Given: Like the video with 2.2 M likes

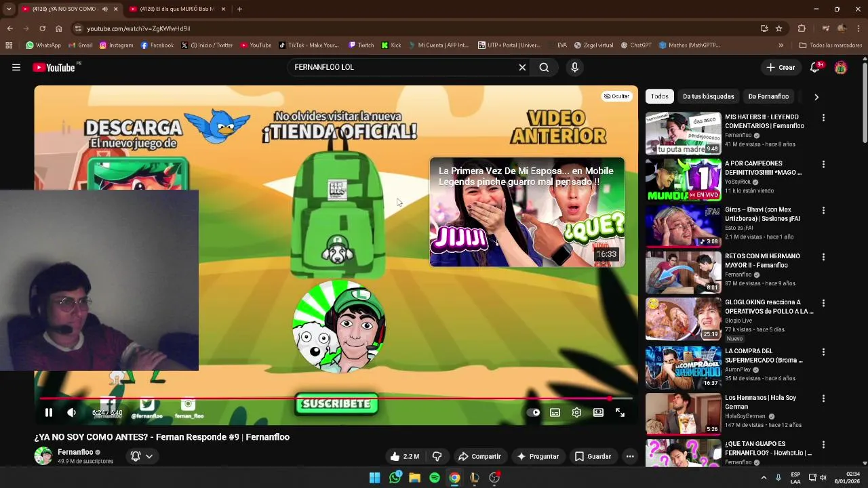Looking at the screenshot, I should pyautogui.click(x=404, y=456).
